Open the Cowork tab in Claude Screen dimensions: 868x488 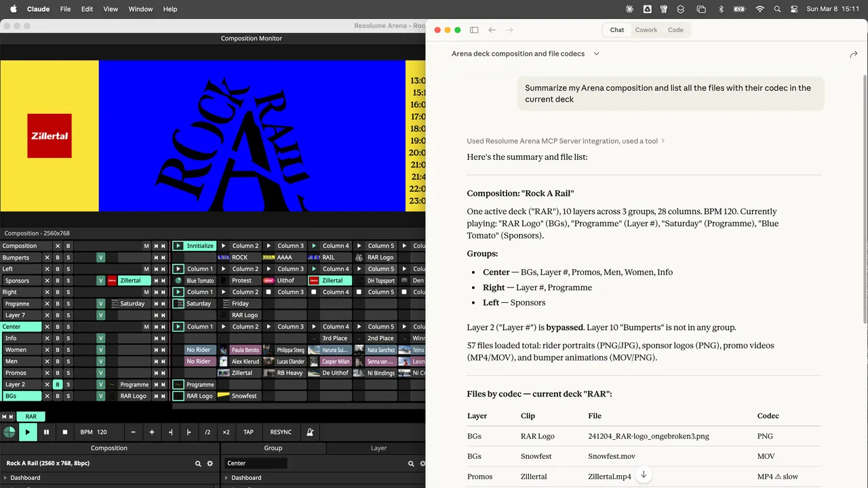pyautogui.click(x=646, y=30)
